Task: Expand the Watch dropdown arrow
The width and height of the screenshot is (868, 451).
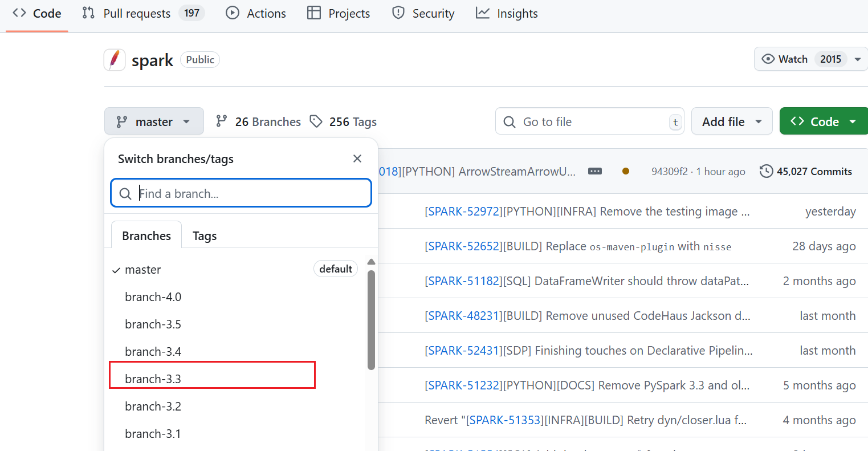Action: point(858,59)
